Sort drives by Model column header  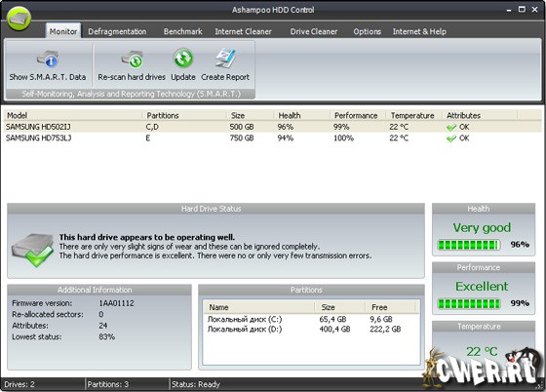coord(73,115)
